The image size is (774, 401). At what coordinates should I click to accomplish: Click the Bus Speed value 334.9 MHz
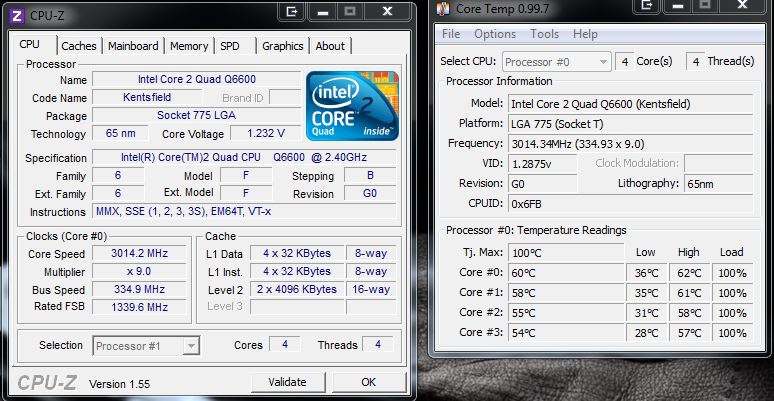tap(139, 289)
